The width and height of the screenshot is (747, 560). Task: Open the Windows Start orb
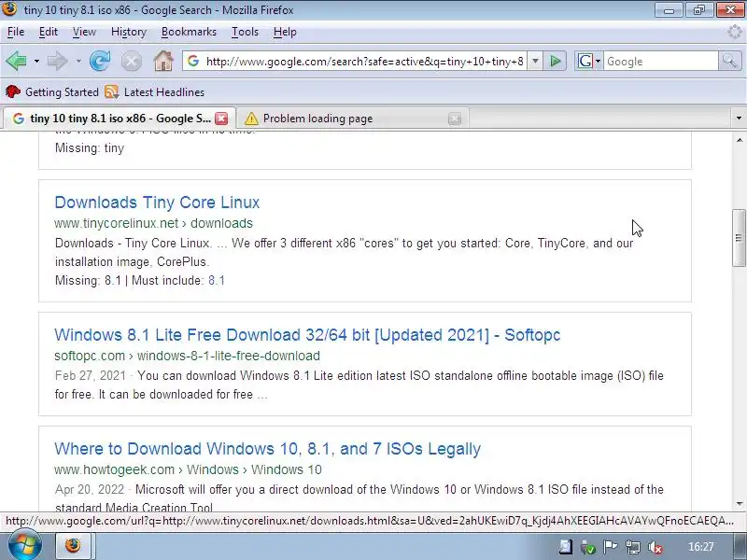coord(25,546)
